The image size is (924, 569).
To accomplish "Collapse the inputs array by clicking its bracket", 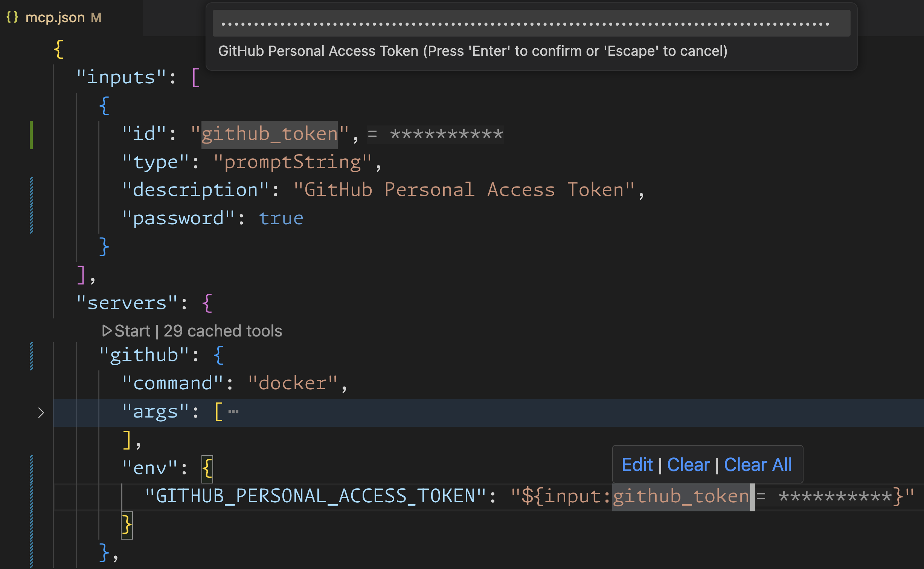I will (x=195, y=77).
